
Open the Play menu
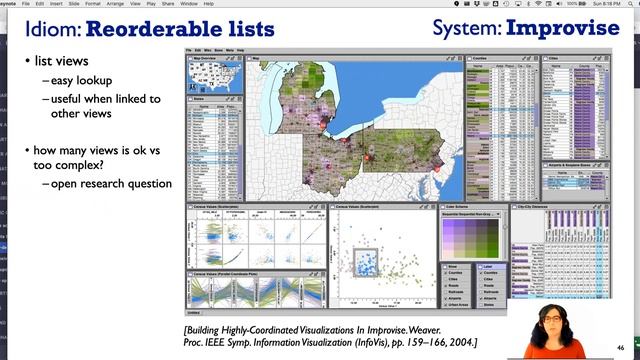pyautogui.click(x=151, y=3)
